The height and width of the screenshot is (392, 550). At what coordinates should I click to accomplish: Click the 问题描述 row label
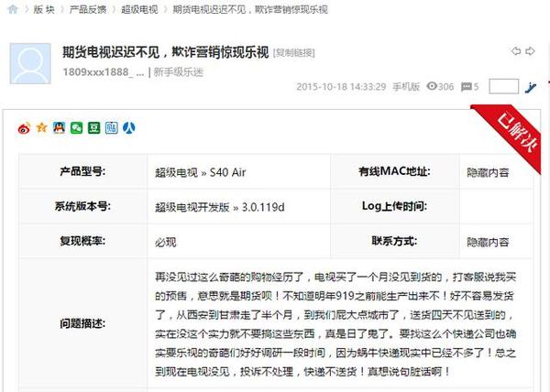pos(82,323)
